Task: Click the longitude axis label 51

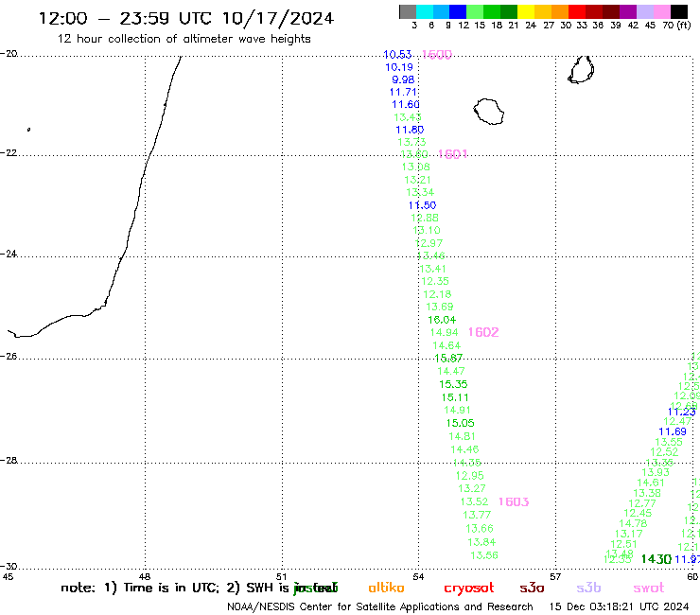Action: (281, 576)
